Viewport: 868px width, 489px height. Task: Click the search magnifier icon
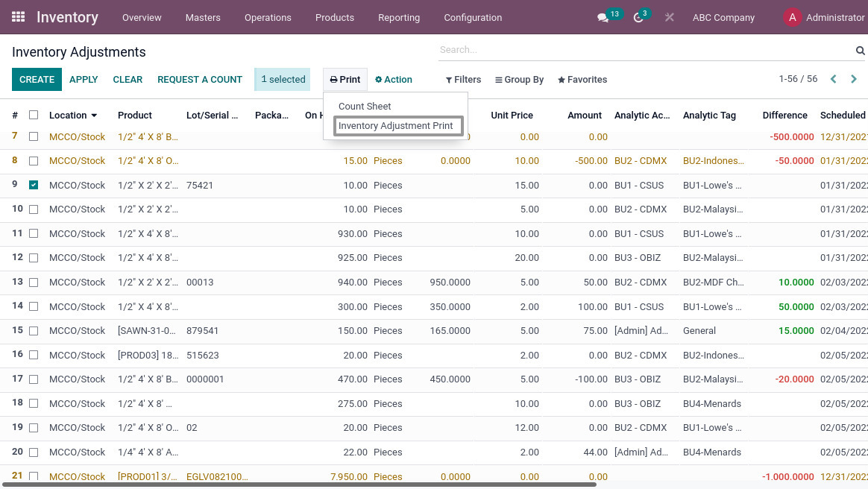click(x=860, y=50)
